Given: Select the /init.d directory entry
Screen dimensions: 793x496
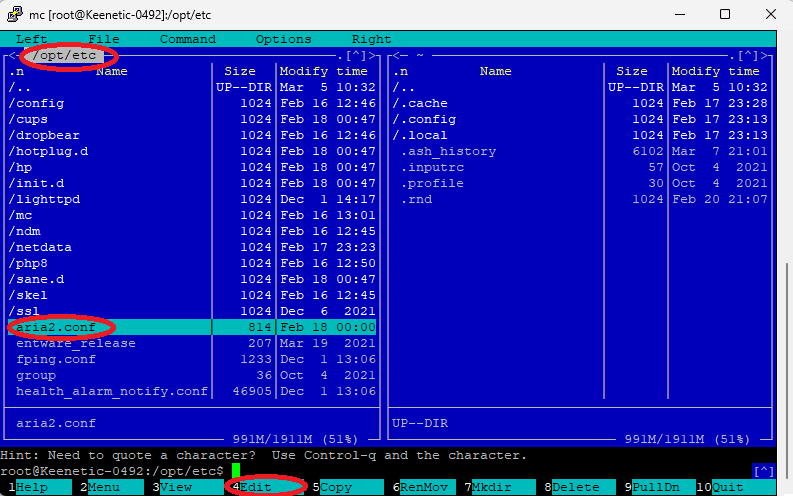Looking at the screenshot, I should coord(40,183).
